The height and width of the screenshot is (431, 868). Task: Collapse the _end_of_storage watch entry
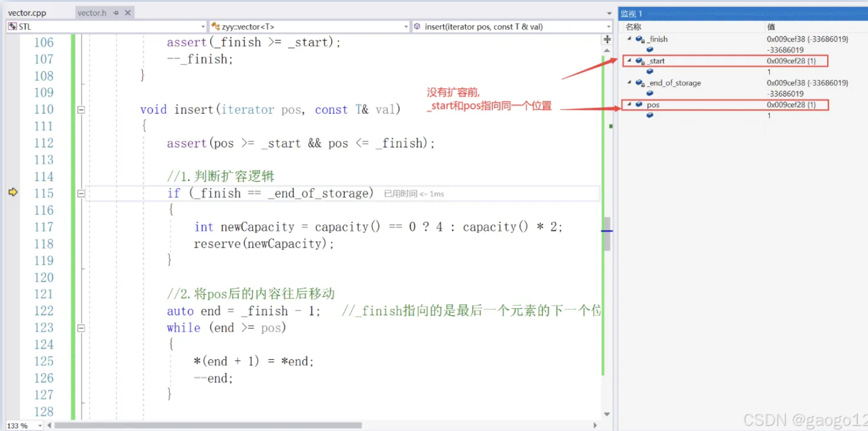point(630,84)
